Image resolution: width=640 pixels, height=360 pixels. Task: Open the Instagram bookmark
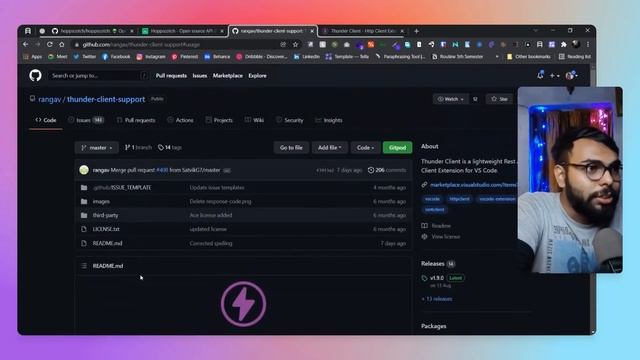tap(151, 57)
